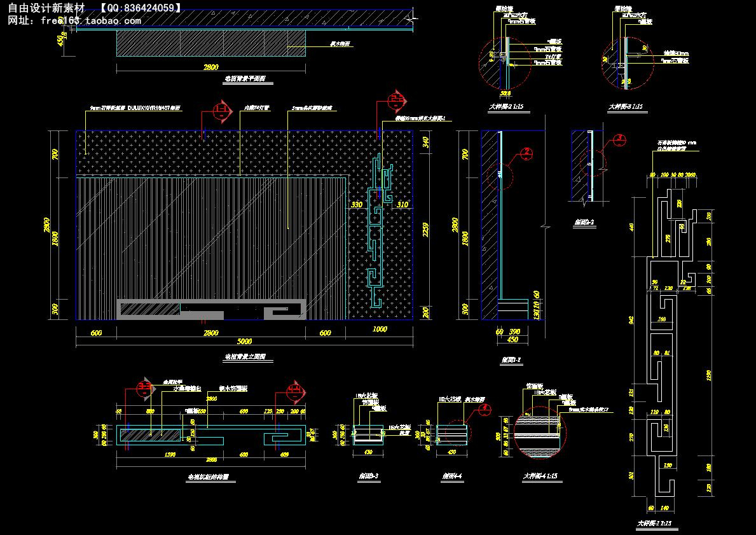756x535 pixels.
Task: Click the '1590' dimension in the cabinet drawing
Action: point(170,454)
